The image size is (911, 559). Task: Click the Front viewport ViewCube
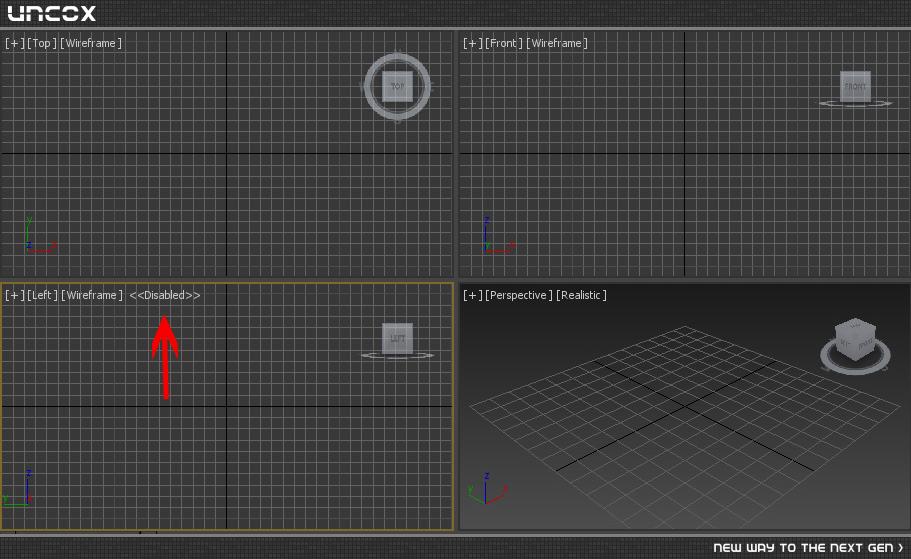pos(855,86)
